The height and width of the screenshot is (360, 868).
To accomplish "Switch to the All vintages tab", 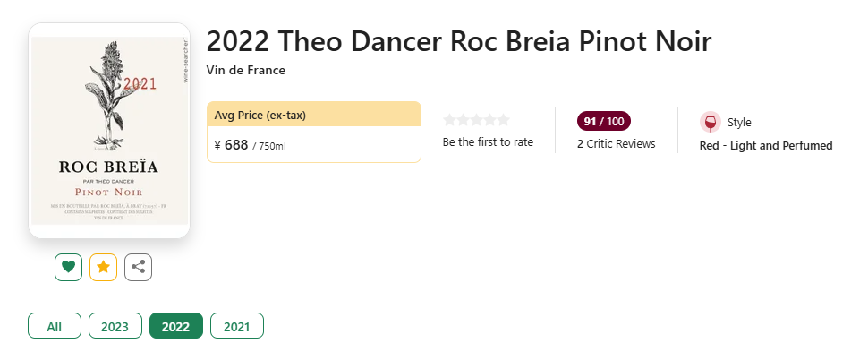I will tap(55, 326).
